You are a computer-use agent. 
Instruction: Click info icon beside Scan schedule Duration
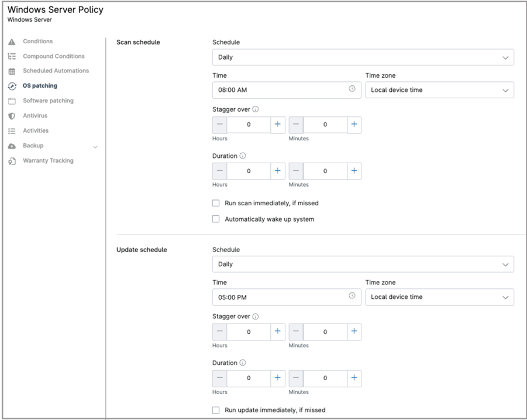click(x=243, y=156)
